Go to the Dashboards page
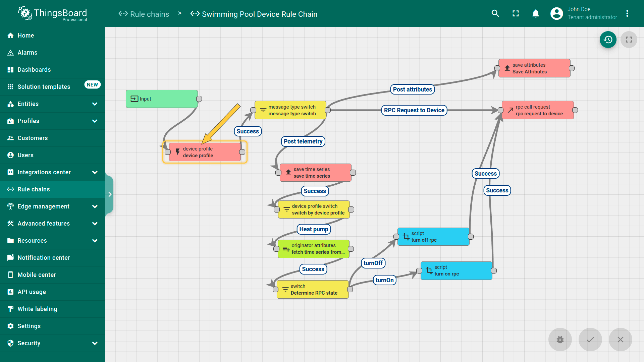The image size is (644, 362). 34,70
